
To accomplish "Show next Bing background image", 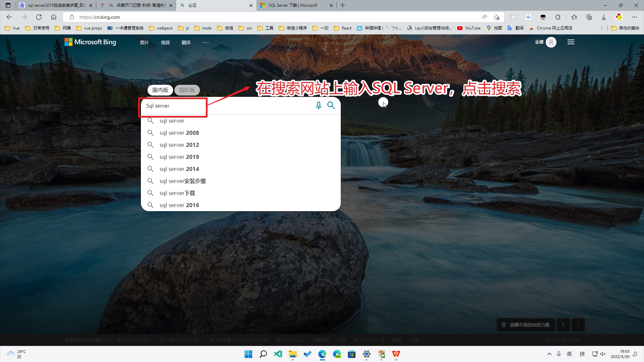I will point(578,325).
